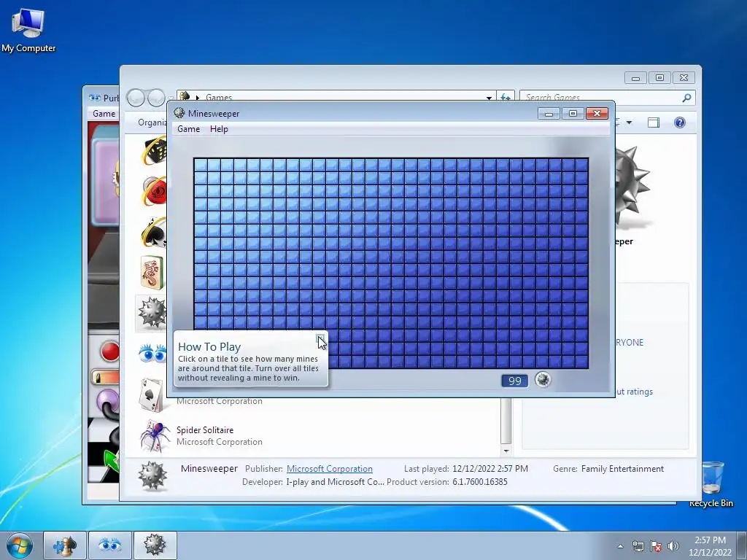Image resolution: width=747 pixels, height=560 pixels.
Task: Click the large Minesweeper preview image
Action: (632, 186)
